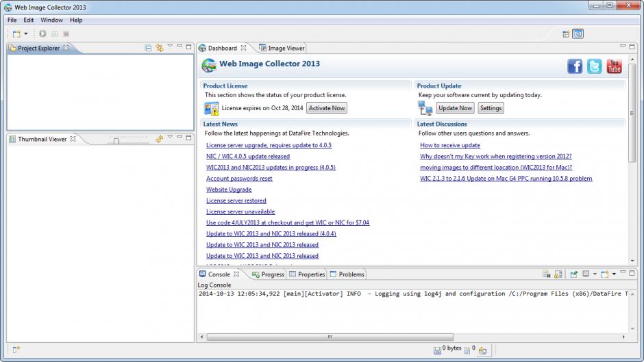Select the active perspective icon at top right

tap(578, 34)
